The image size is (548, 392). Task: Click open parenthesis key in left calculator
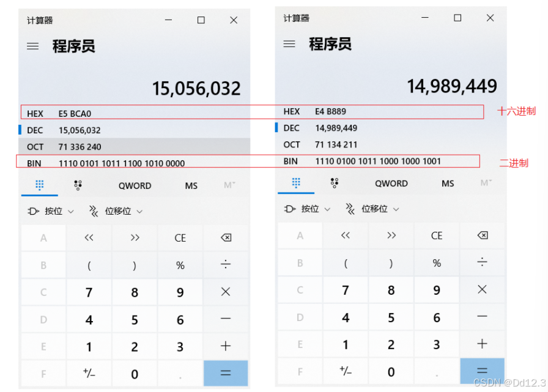pyautogui.click(x=89, y=265)
